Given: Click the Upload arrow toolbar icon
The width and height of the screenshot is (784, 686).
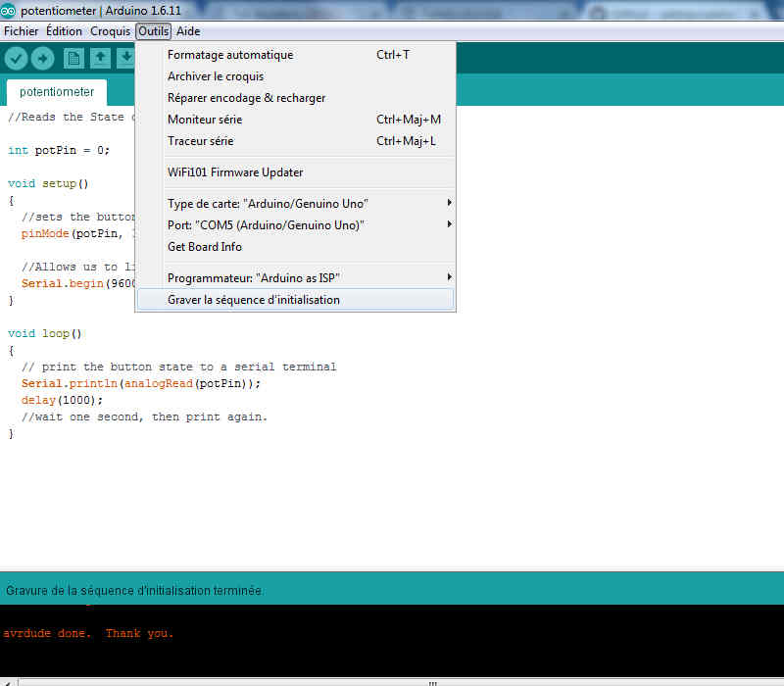Looking at the screenshot, I should click(42, 59).
